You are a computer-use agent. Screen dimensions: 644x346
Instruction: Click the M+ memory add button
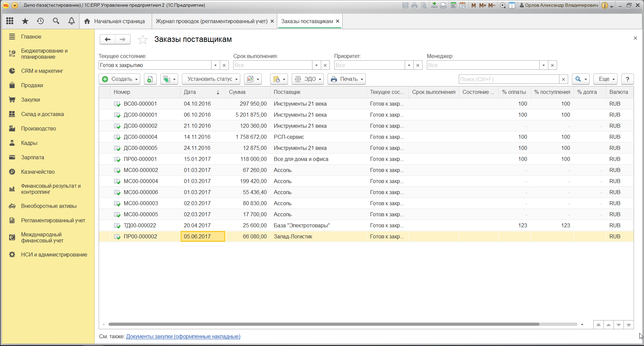pos(483,5)
